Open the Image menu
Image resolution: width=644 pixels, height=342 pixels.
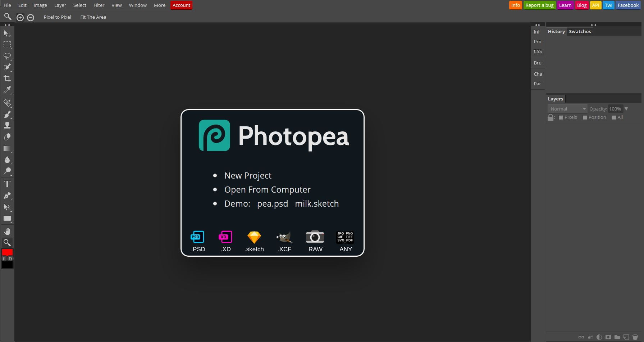pyautogui.click(x=40, y=5)
